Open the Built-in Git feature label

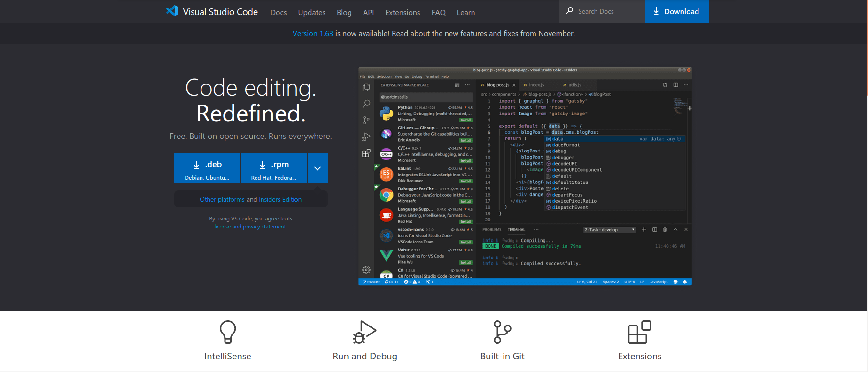(502, 356)
